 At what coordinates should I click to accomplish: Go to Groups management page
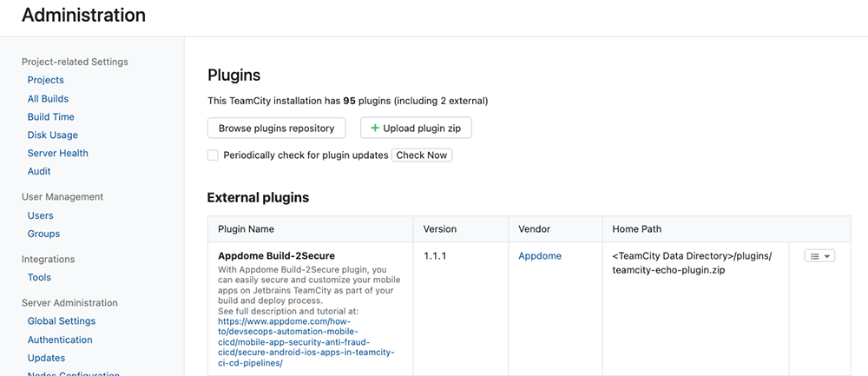[x=43, y=234]
